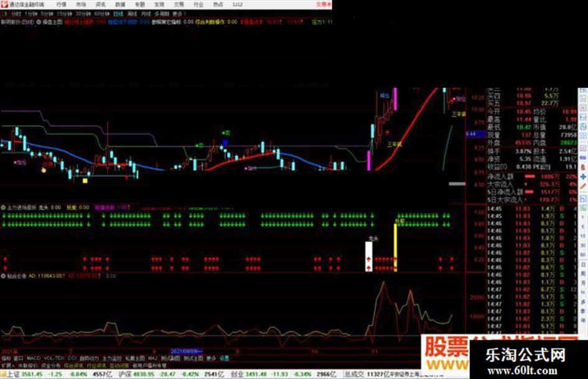Switch chart period to 1分钟

[x=30, y=14]
